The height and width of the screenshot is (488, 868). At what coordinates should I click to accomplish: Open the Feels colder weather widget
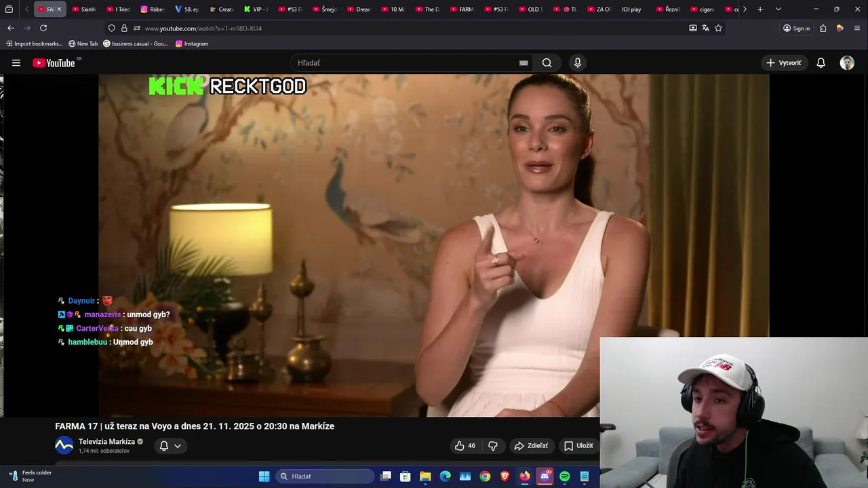click(x=31, y=476)
